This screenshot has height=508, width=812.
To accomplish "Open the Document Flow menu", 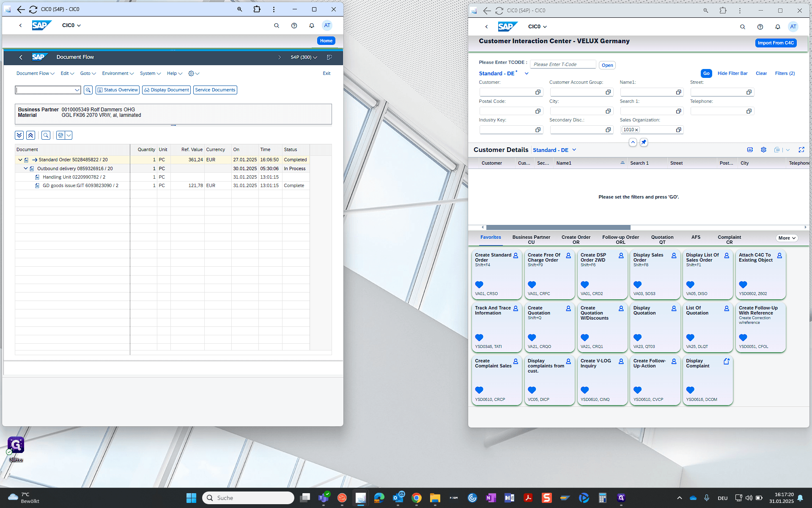I will [36, 74].
